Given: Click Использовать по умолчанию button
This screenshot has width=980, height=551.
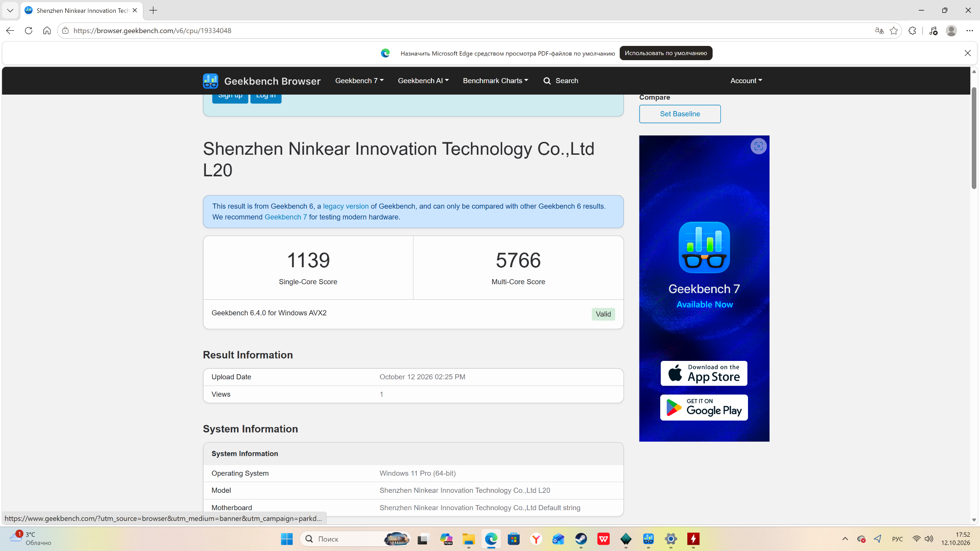Looking at the screenshot, I should click(x=666, y=53).
